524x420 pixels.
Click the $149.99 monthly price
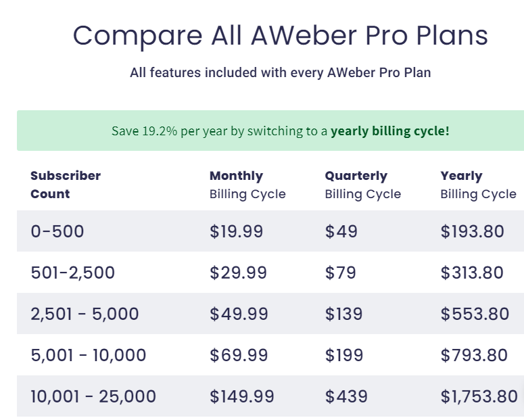[243, 396]
